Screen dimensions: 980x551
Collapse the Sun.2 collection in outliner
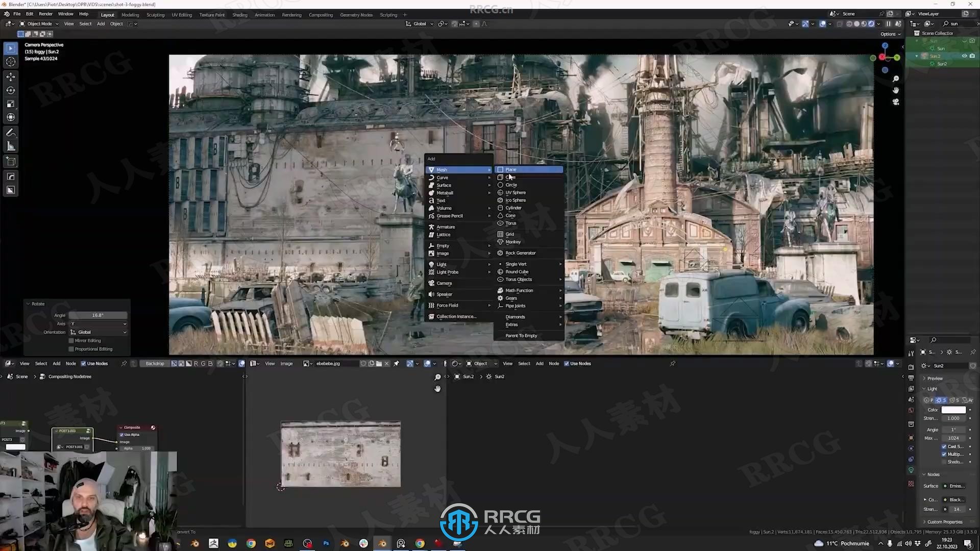[x=917, y=56]
